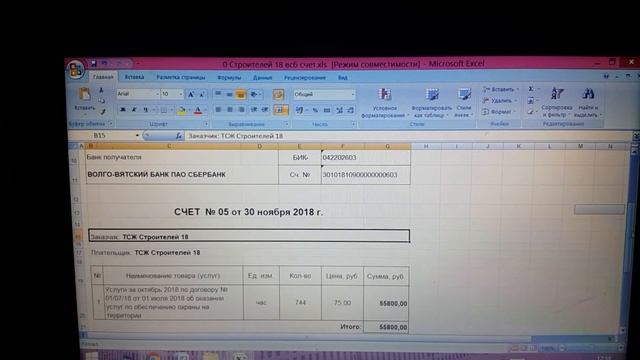This screenshot has width=640, height=360.
Task: Switch to the Вид tab
Action: pos(342,78)
